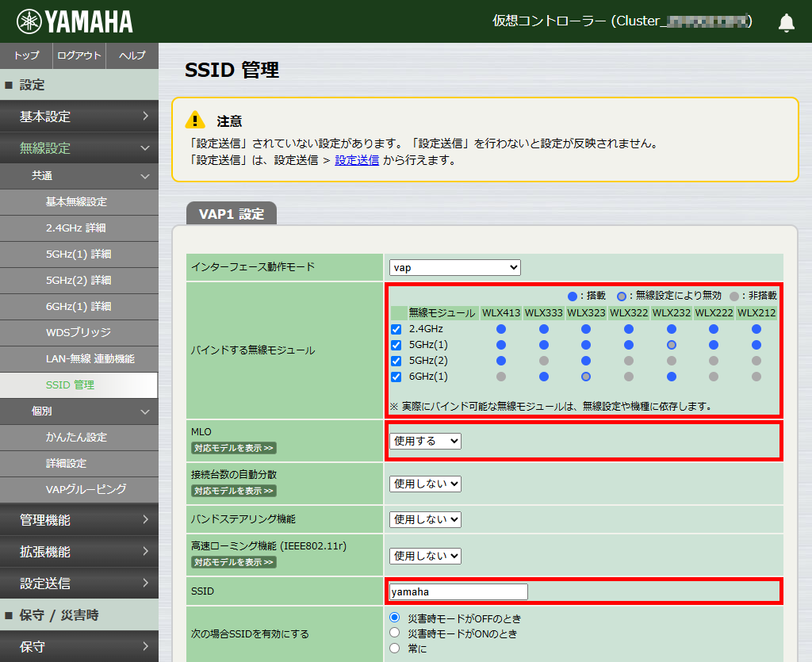Select 災害時モードがOFFのとき radio button
This screenshot has height=662, width=812.
click(395, 618)
